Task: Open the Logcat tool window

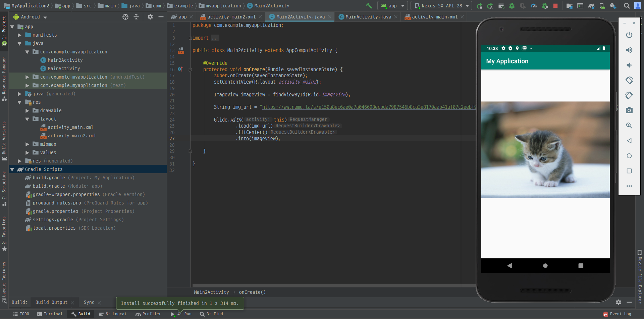Action: [113, 314]
